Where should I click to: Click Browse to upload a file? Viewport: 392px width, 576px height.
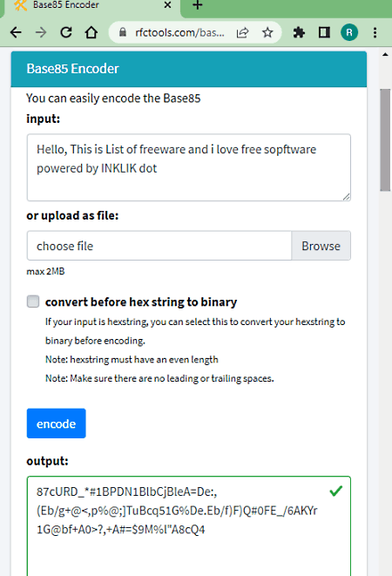[x=321, y=246]
